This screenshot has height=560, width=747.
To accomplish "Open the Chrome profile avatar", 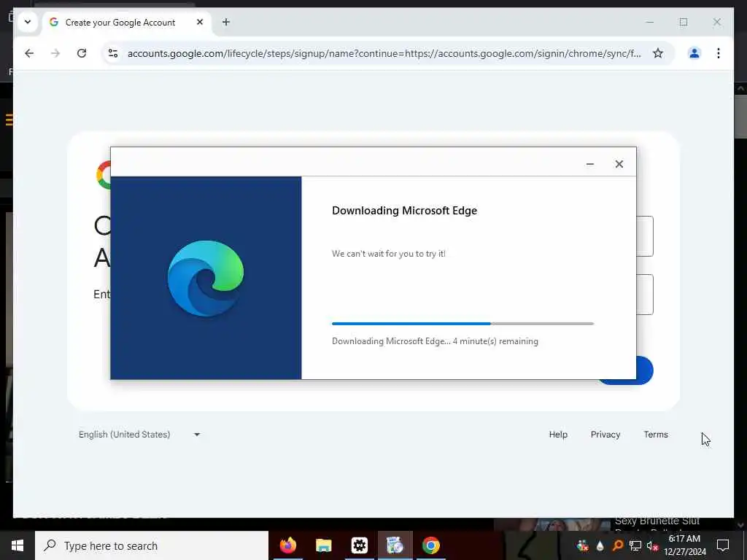I will tap(694, 53).
